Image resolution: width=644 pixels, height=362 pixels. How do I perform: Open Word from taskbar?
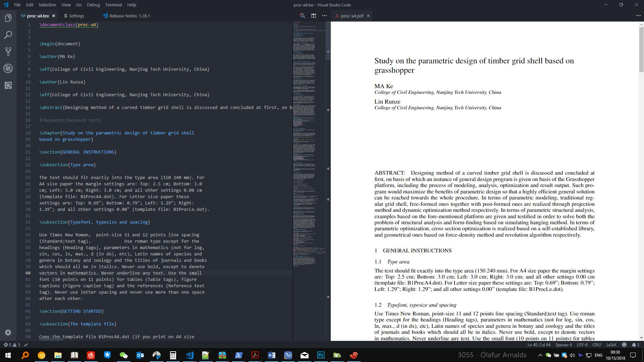(x=272, y=355)
